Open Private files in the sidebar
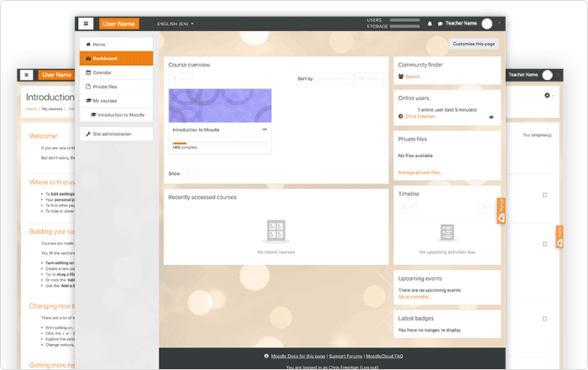Screen dimensions: 588x370 [x=116, y=87]
